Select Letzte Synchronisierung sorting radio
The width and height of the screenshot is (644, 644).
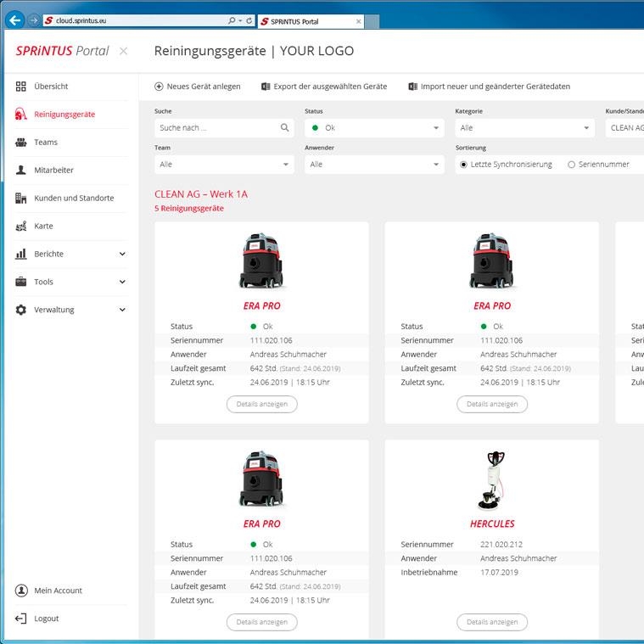coord(463,165)
